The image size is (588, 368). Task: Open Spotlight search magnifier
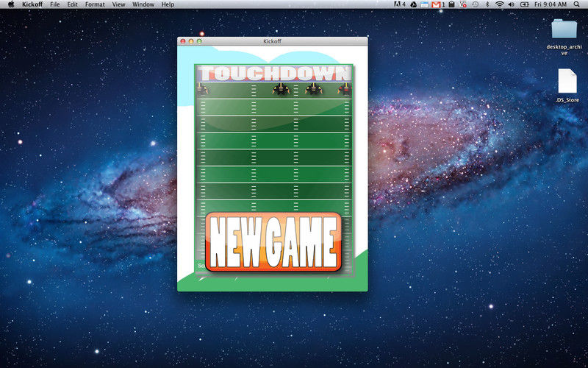click(x=576, y=4)
